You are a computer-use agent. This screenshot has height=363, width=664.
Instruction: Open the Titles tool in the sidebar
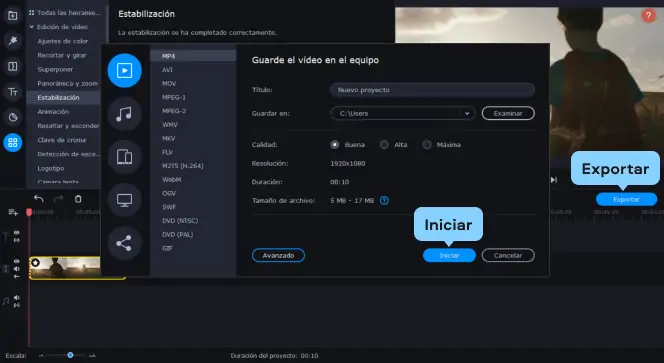(13, 91)
